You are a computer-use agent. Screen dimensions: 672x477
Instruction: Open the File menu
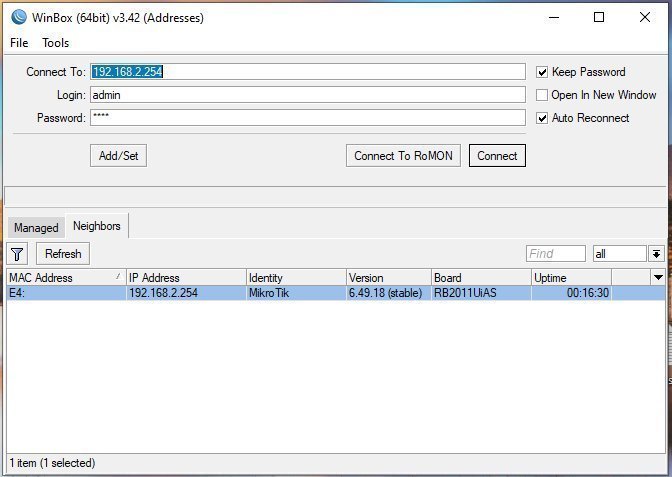pyautogui.click(x=19, y=43)
